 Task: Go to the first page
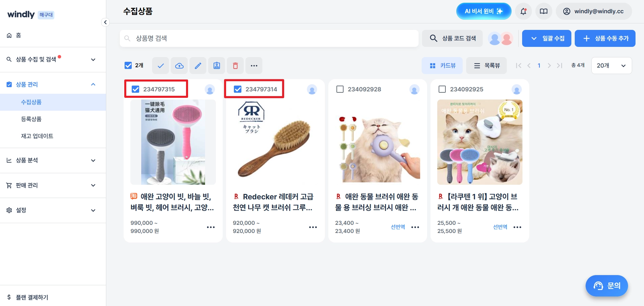(518, 66)
